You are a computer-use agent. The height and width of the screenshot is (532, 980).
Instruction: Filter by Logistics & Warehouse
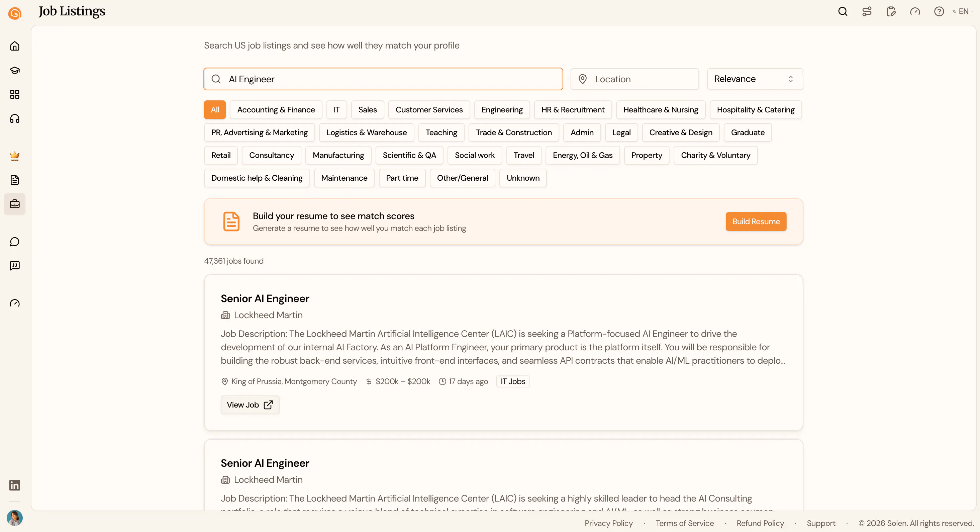[367, 132]
